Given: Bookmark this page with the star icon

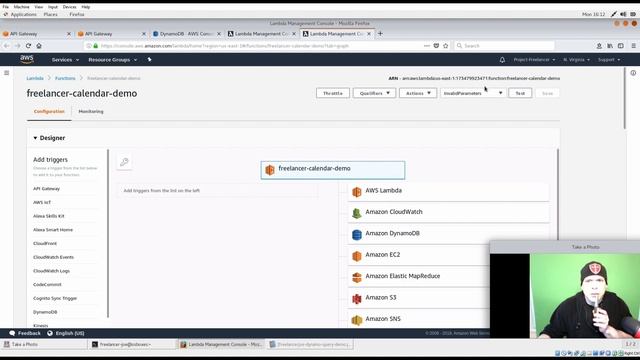Looking at the screenshot, I should (446, 46).
